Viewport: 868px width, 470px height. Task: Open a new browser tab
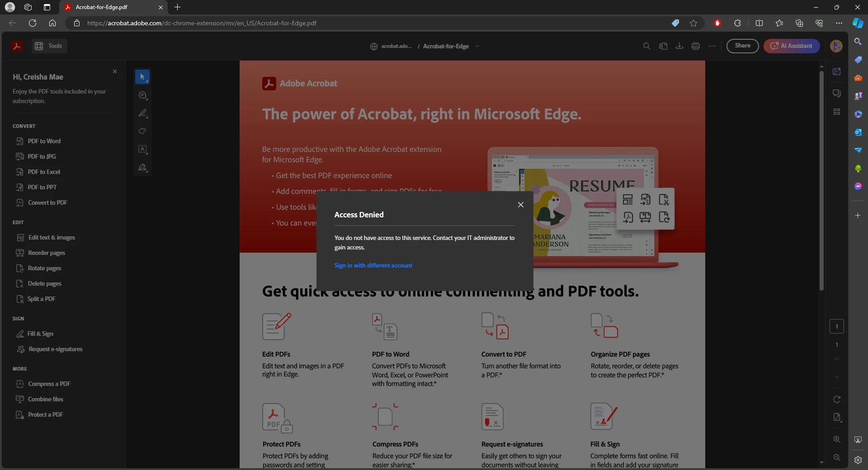178,7
